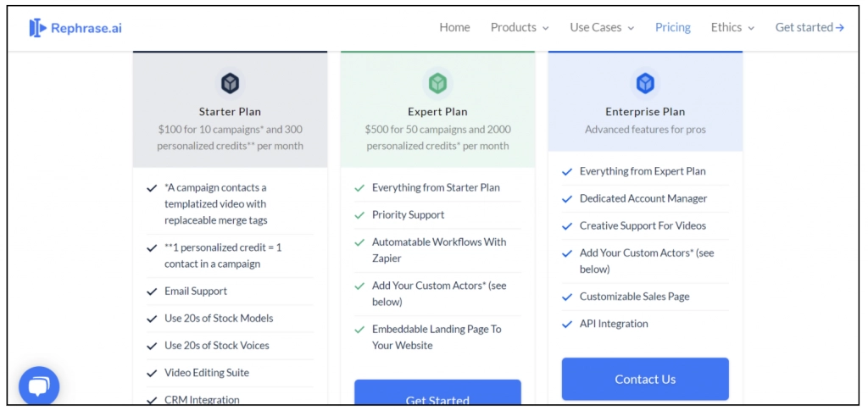Expand the Ethics dropdown menu
Viewport: 868px width, 411px height.
click(732, 28)
